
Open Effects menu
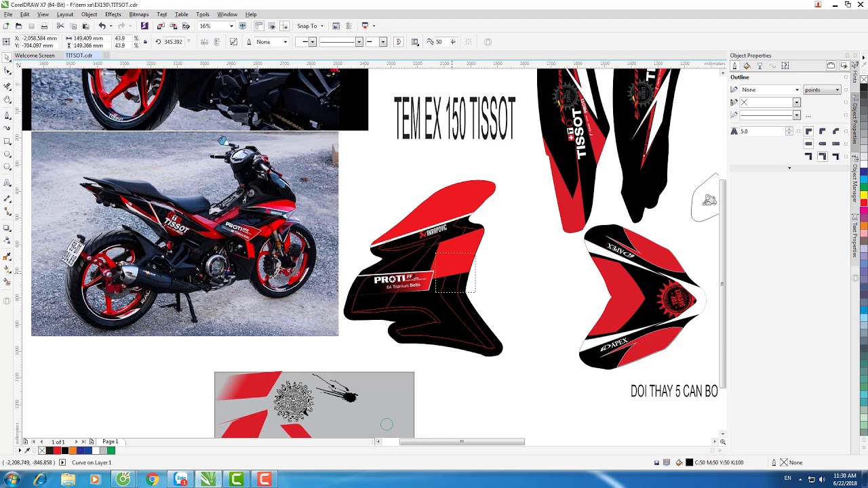tap(113, 14)
